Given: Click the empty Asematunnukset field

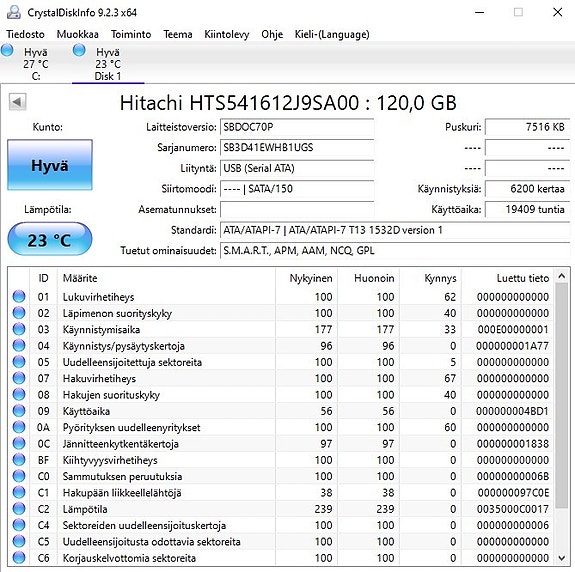Looking at the screenshot, I should click(x=297, y=209).
